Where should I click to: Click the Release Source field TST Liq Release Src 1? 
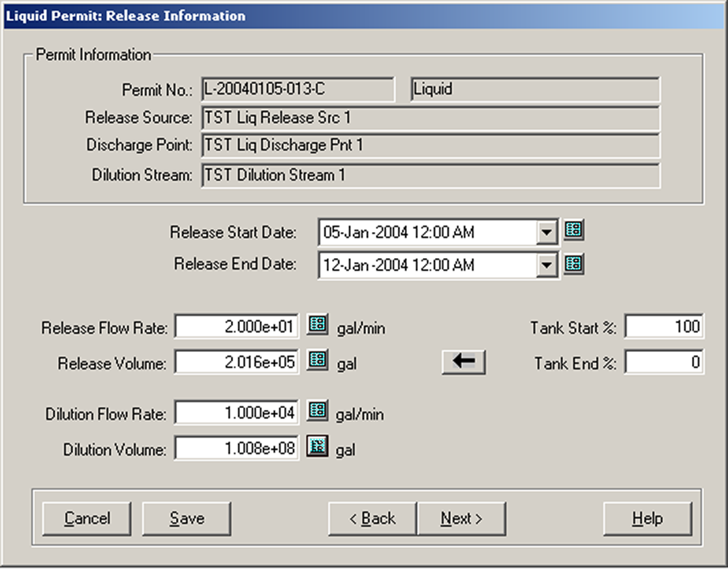click(431, 118)
